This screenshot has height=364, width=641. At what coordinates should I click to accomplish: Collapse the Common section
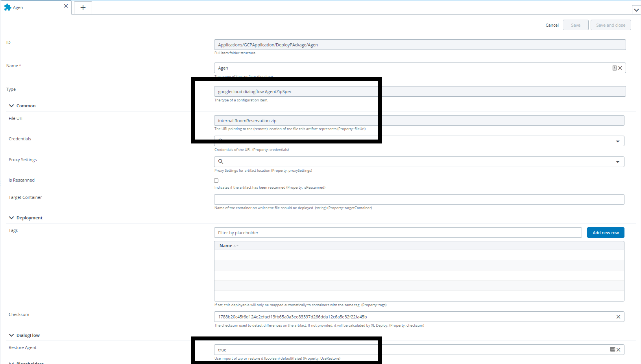11,106
